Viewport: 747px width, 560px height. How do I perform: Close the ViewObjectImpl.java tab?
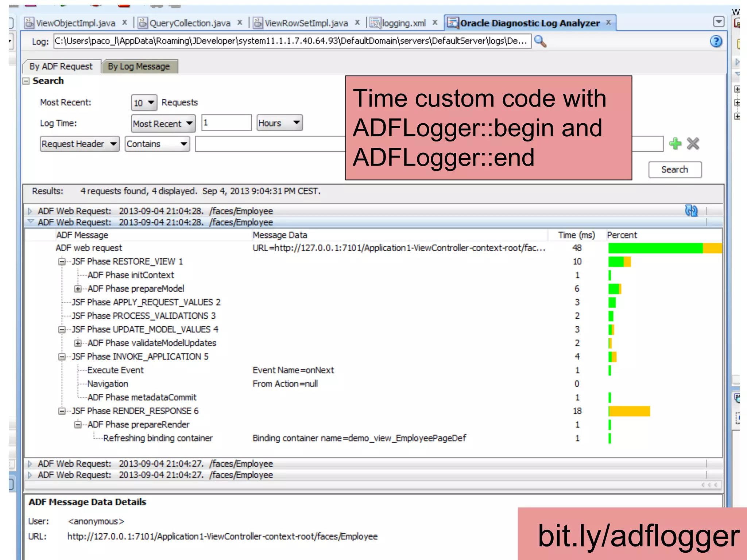[125, 23]
